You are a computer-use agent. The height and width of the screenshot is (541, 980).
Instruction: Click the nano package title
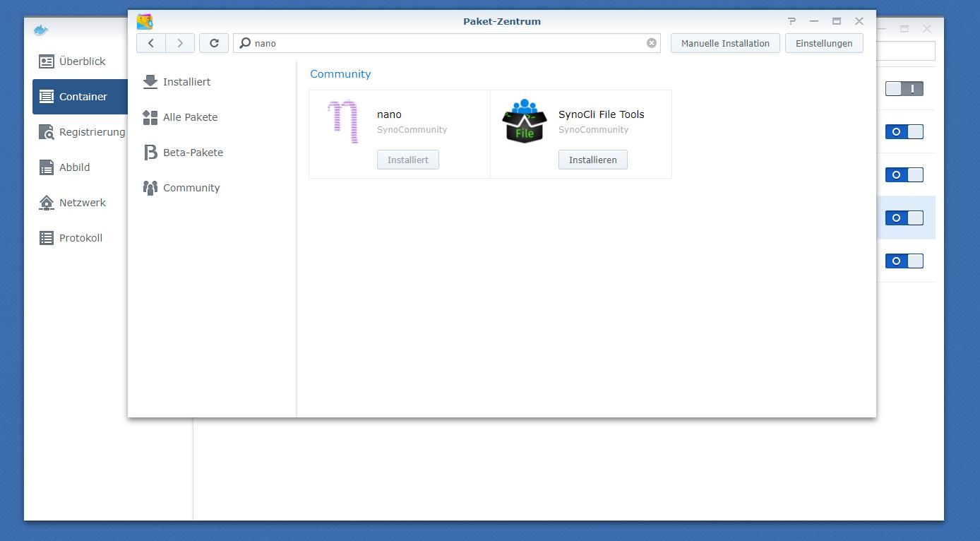389,114
